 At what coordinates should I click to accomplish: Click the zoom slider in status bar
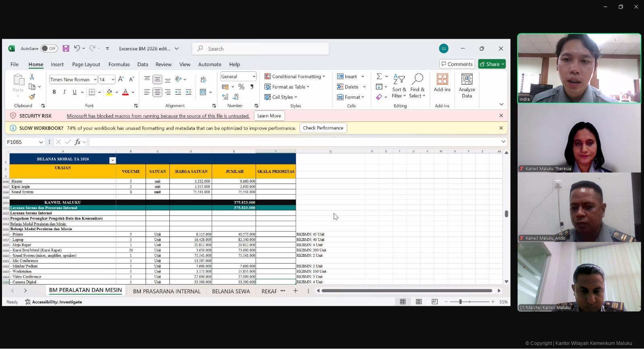460,302
